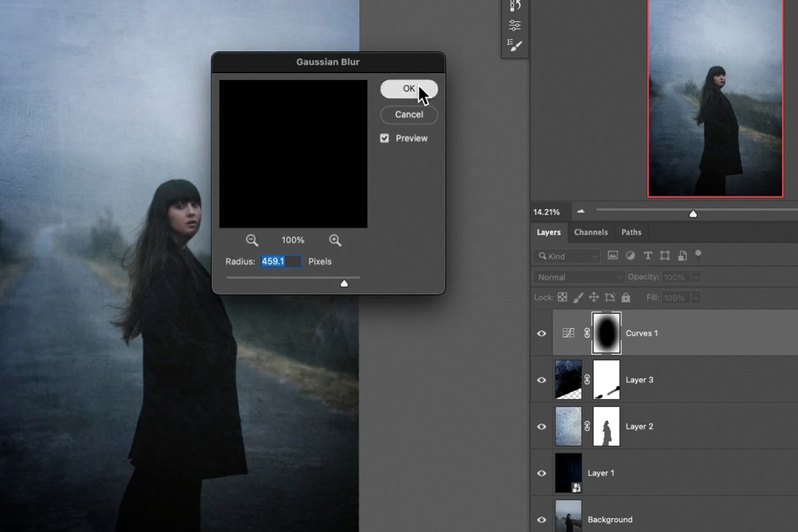Viewport: 798px width, 532px height.
Task: Lock transparent pixels
Action: (563, 298)
